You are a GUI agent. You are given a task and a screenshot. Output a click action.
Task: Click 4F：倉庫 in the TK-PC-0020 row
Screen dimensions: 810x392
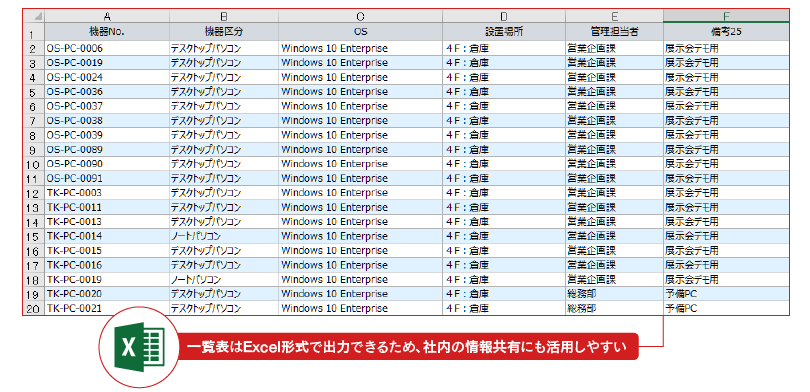pos(468,294)
